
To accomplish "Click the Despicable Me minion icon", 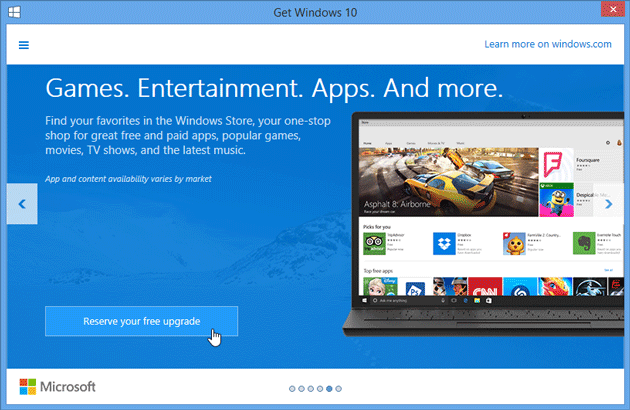I will [x=556, y=200].
